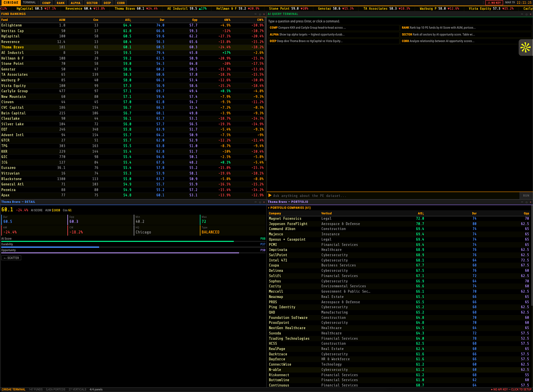Select the Vista Equity fund row
The image size is (533, 392).
133,86
